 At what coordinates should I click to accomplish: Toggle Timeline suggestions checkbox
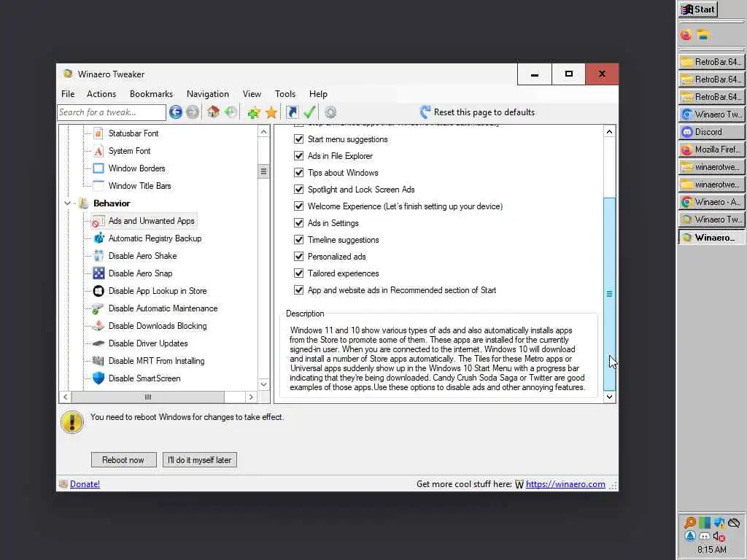[298, 239]
